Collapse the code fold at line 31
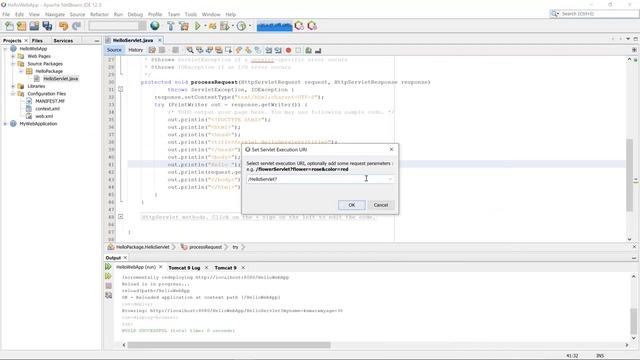Screen dimensions: 640x360 [x=120, y=89]
